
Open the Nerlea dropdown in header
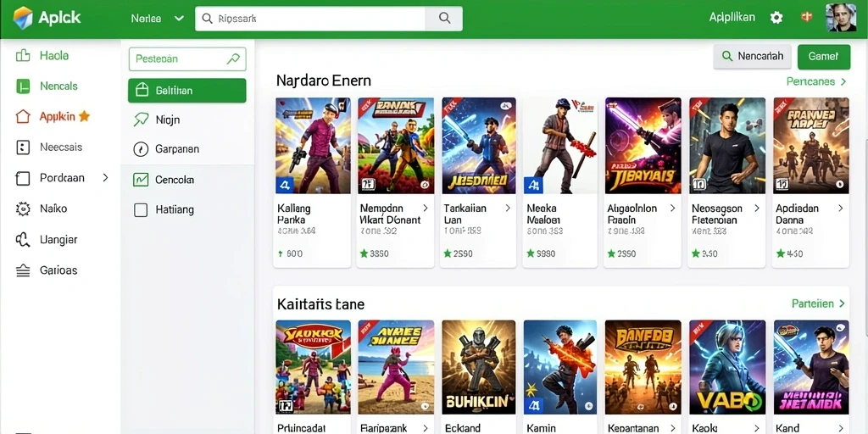pyautogui.click(x=157, y=19)
